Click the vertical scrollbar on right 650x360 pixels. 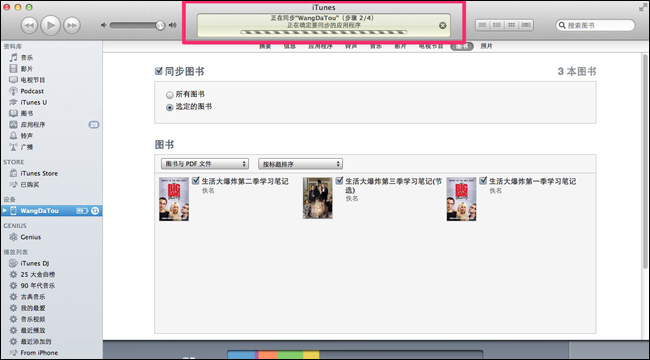coord(645,162)
